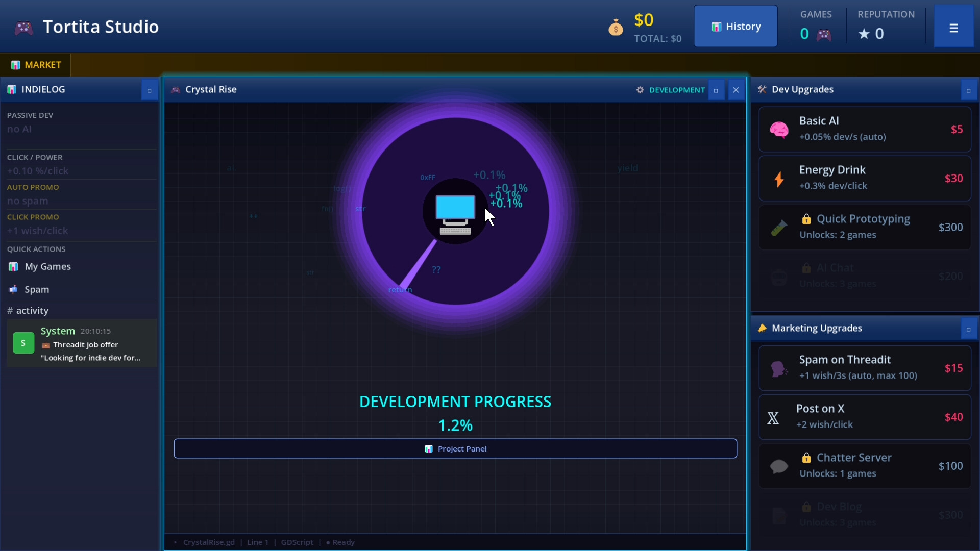The width and height of the screenshot is (980, 551).
Task: Minimize the Crystal Rise window
Action: pos(716,90)
